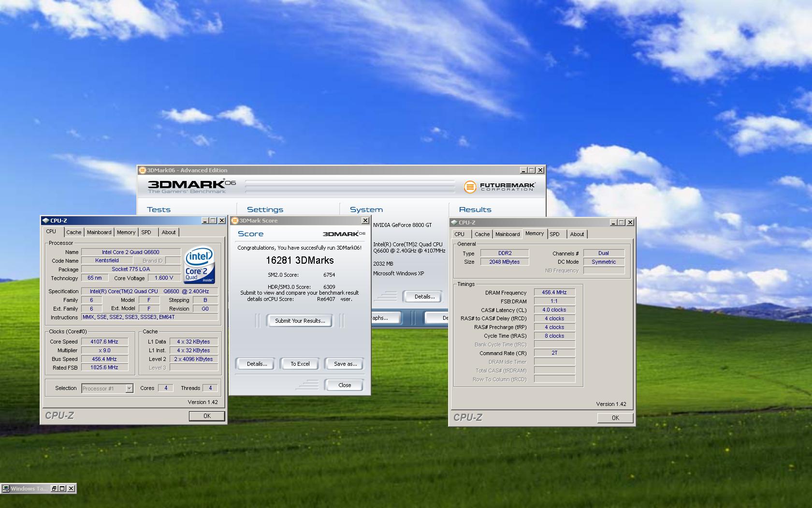Click the 3DMark06 progress bar
812x508 pixels.
(x=350, y=186)
